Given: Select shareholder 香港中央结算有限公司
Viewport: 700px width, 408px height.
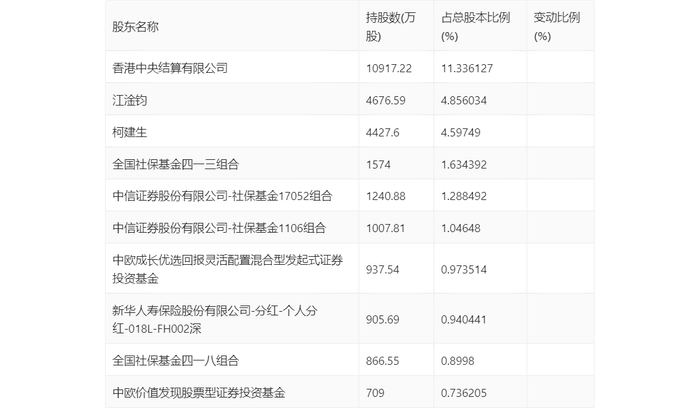Looking at the screenshot, I should [x=170, y=68].
